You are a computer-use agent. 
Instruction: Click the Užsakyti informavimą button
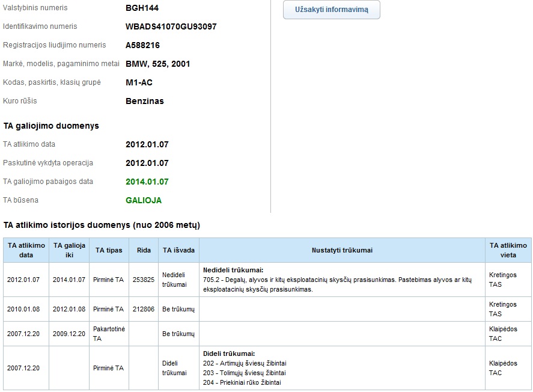click(331, 10)
